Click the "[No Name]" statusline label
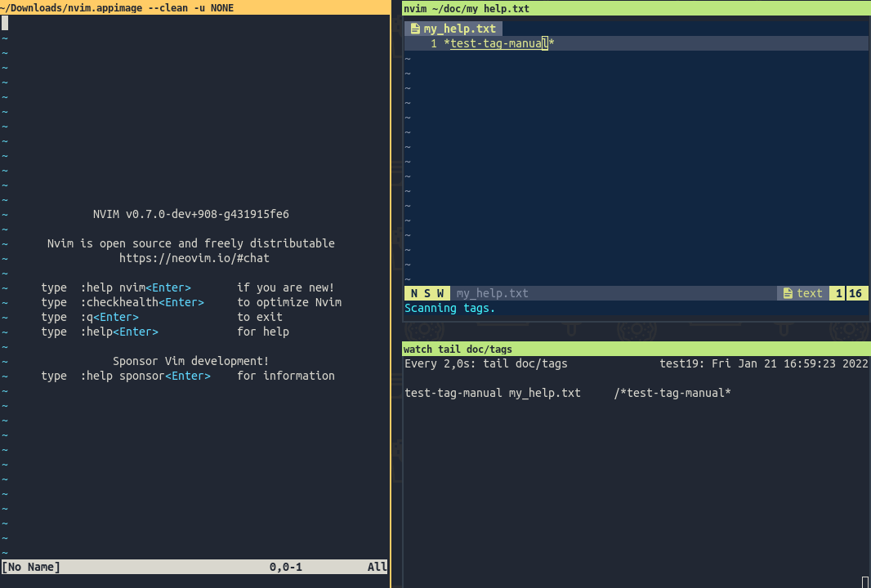The height and width of the screenshot is (588, 871). tap(30, 566)
